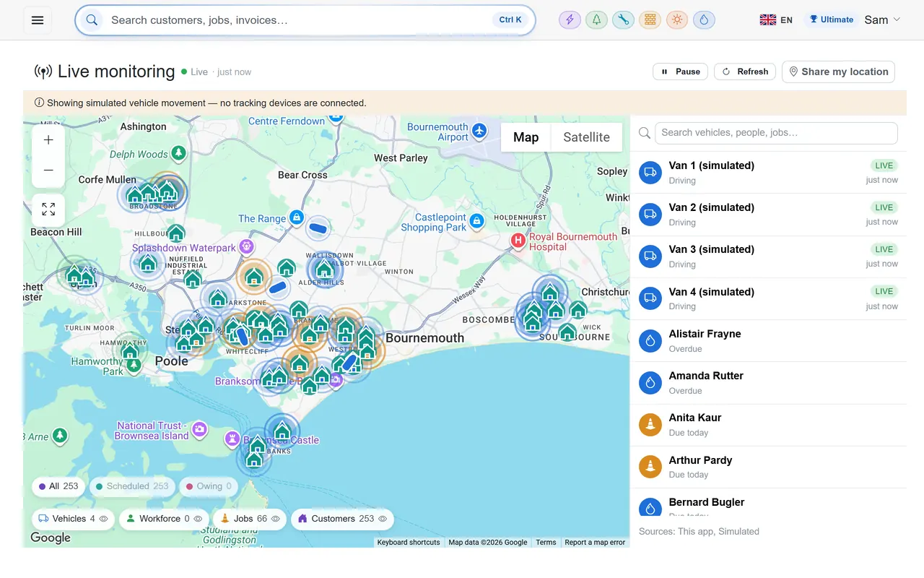The height and width of the screenshot is (578, 924).
Task: Select the Owing 0 filter
Action: pos(209,486)
